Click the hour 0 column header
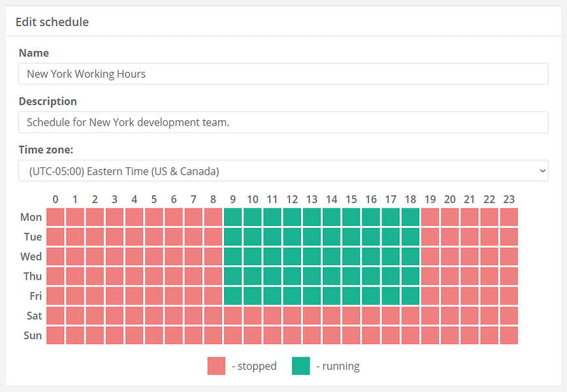 click(x=56, y=199)
